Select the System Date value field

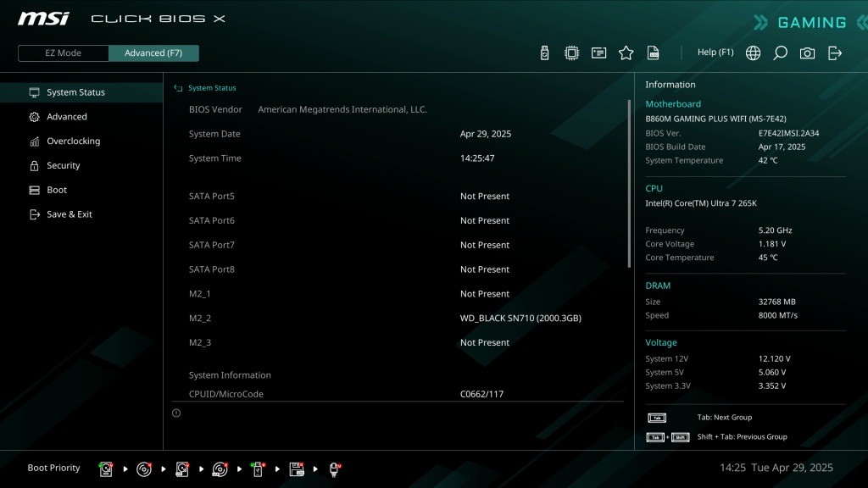click(485, 134)
